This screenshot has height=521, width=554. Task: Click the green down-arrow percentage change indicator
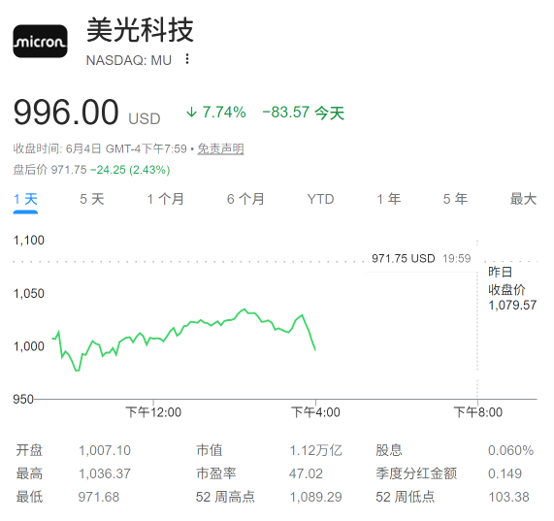[x=216, y=112]
